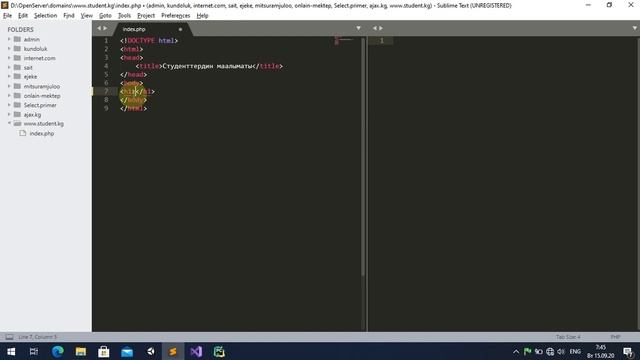
Task: Select the ajax.kg folder icon
Action: [x=17, y=114]
